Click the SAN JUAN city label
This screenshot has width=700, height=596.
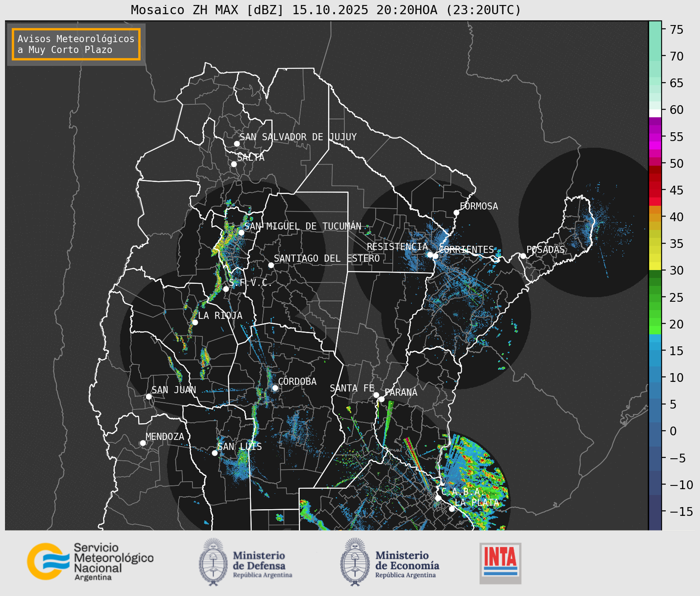click(x=174, y=390)
